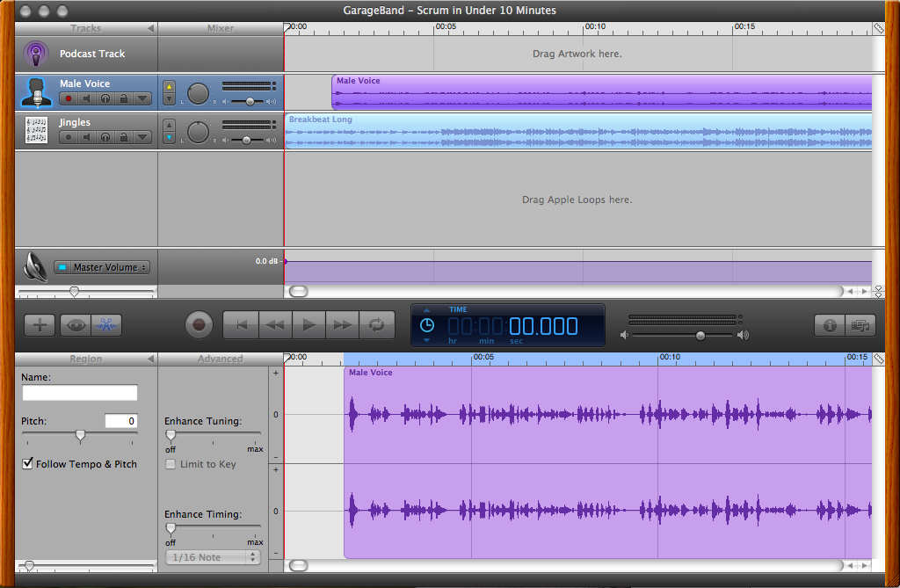Click the region Name text field
Viewport: 900px width, 588px height.
[80, 393]
